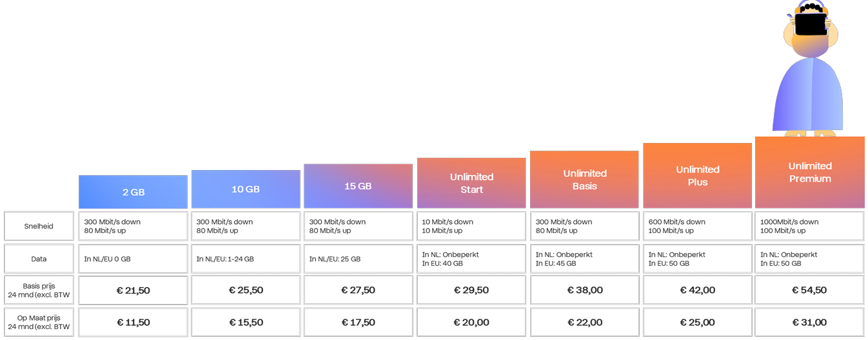Screen dimensions: 868x340
Task: Choose the Unlimited Premium plan tile
Action: click(x=810, y=173)
